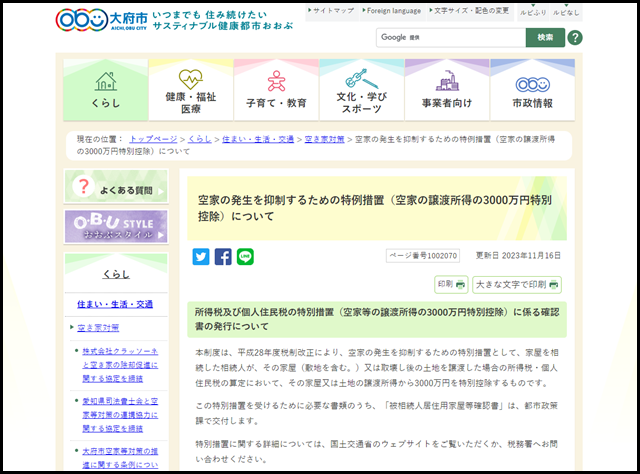Share page via Facebook icon
Image resolution: width=640 pixels, height=474 pixels.
(223, 257)
